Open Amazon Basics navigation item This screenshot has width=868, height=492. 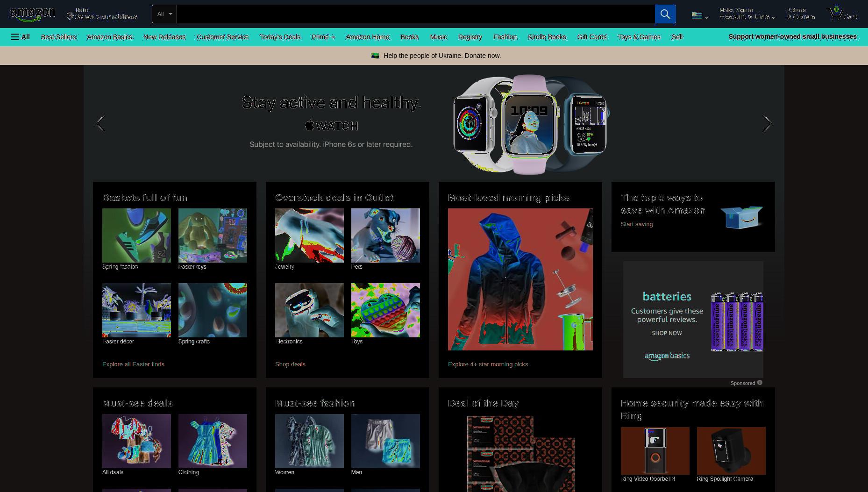click(x=109, y=37)
